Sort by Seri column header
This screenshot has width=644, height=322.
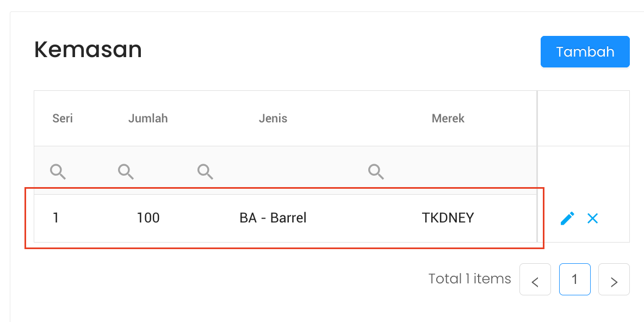point(63,119)
